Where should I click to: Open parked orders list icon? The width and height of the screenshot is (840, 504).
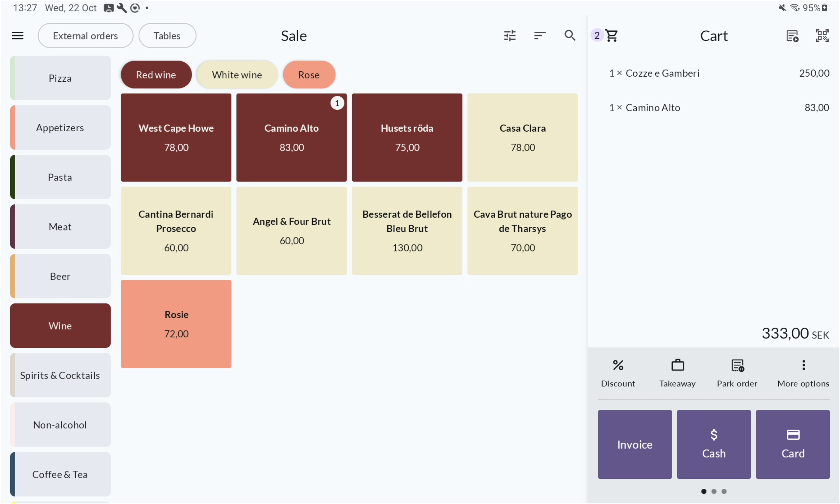pyautogui.click(x=792, y=36)
